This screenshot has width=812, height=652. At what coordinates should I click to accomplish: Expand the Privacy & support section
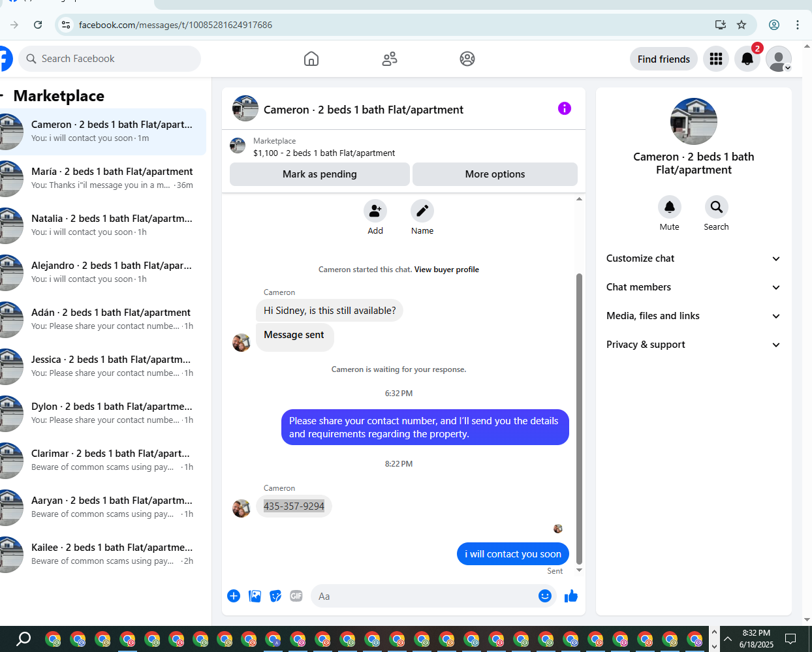point(693,345)
